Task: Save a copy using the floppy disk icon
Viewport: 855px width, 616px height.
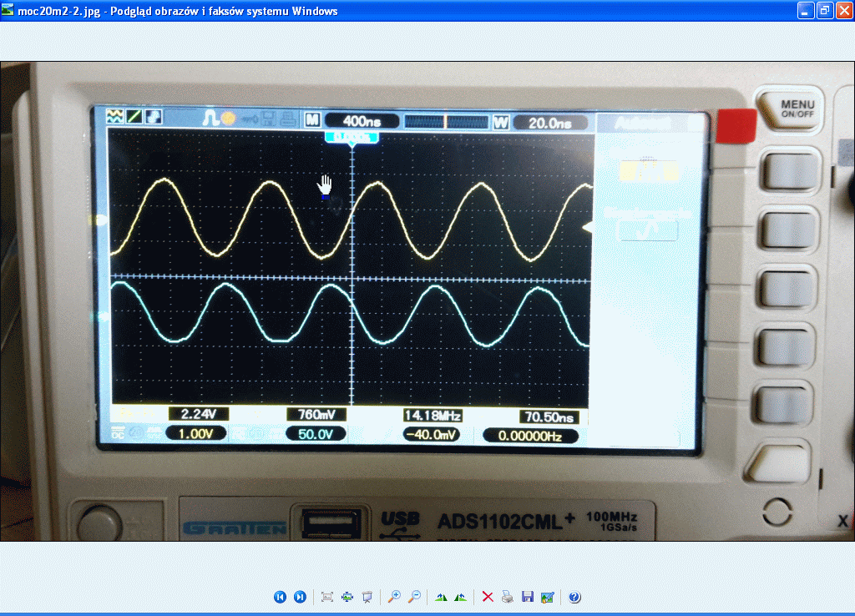Action: [528, 597]
